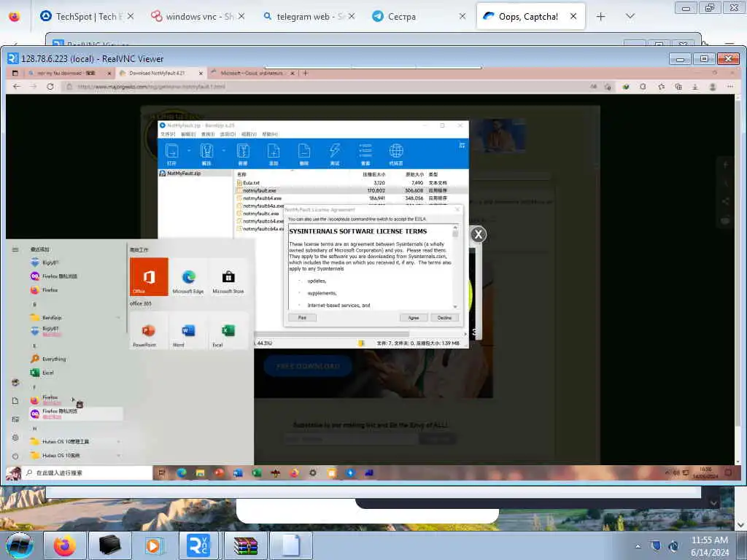Click the Start menu hamburger expand icon
Screen dimensions: 747x560
(x=15, y=249)
